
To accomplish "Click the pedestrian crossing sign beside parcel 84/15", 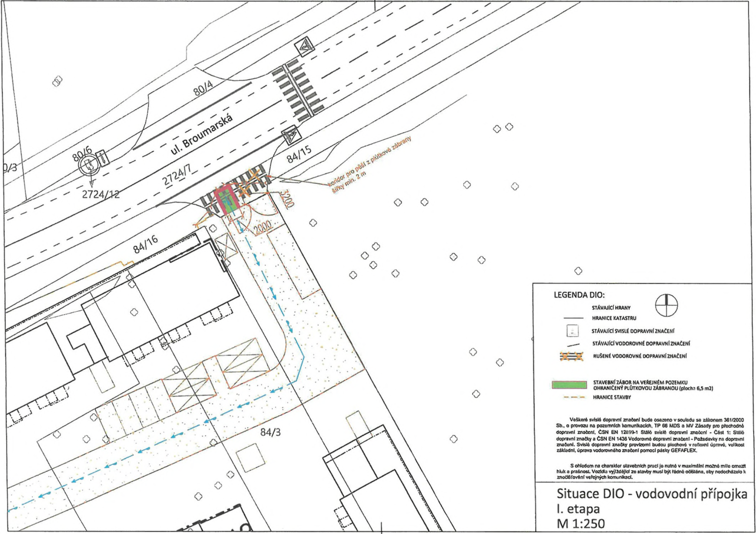I will (290, 137).
